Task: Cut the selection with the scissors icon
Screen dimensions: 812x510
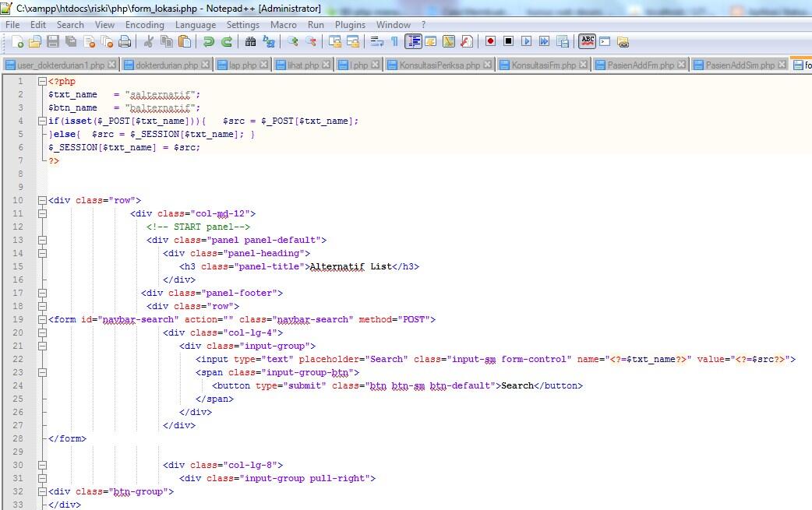Action: tap(149, 42)
